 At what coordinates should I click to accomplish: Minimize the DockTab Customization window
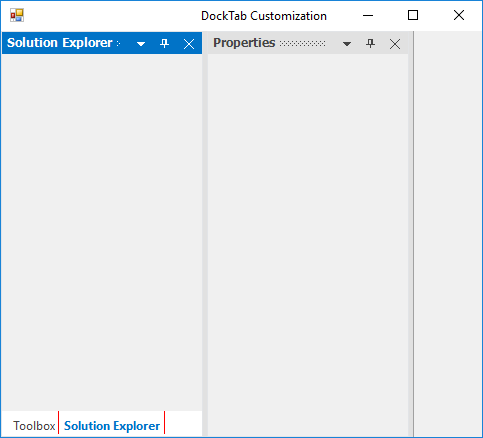tap(368, 15)
